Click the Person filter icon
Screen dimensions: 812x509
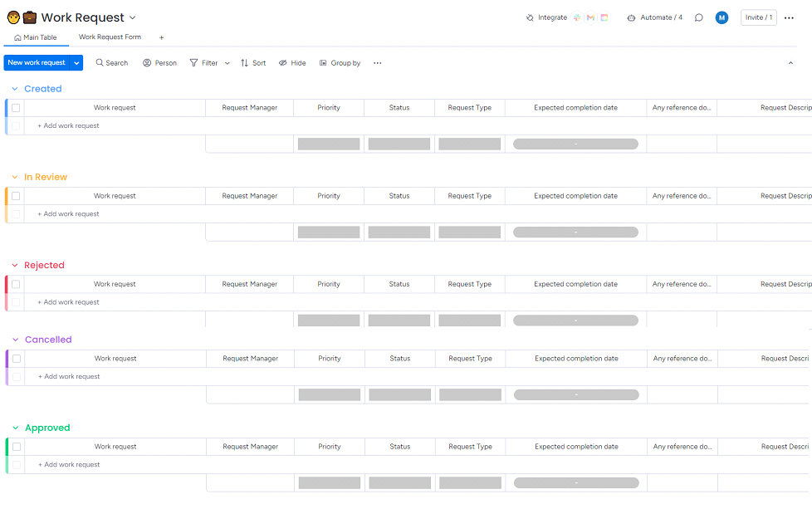pos(147,62)
